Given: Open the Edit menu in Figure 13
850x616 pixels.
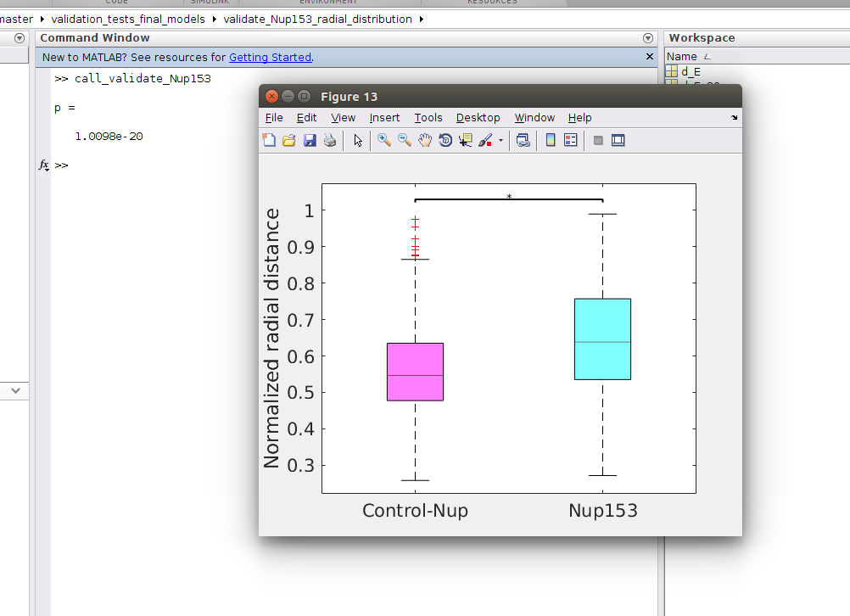Looking at the screenshot, I should click(306, 118).
